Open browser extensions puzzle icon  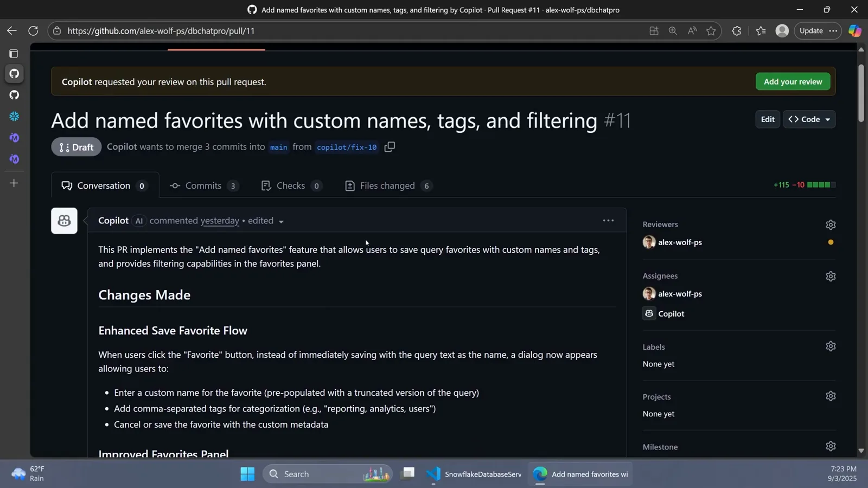pyautogui.click(x=736, y=31)
